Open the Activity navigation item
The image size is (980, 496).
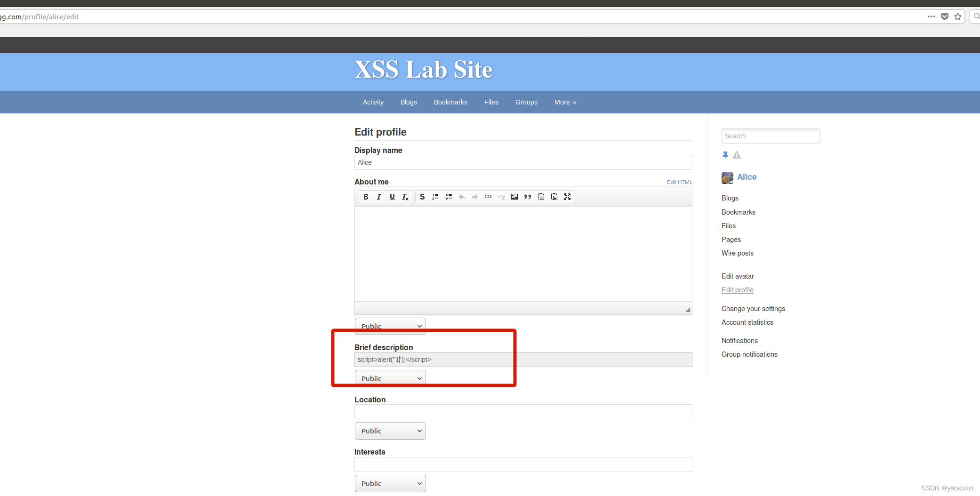tap(373, 102)
